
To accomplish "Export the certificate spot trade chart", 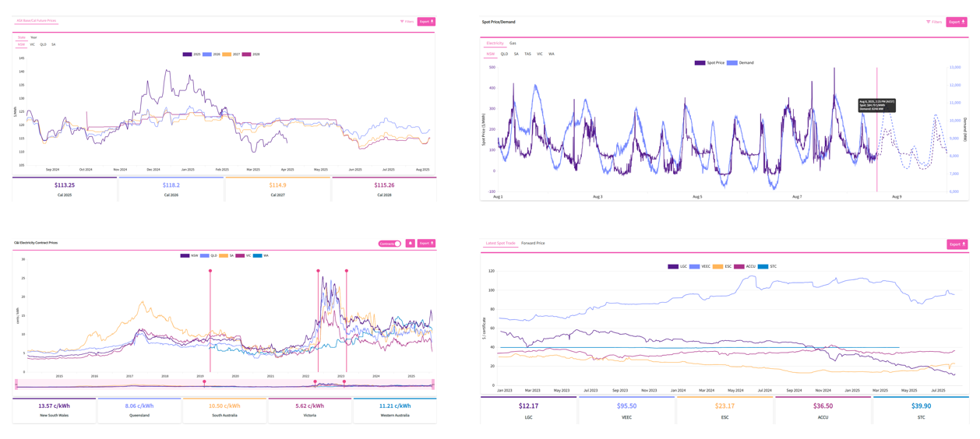I will click(x=957, y=244).
